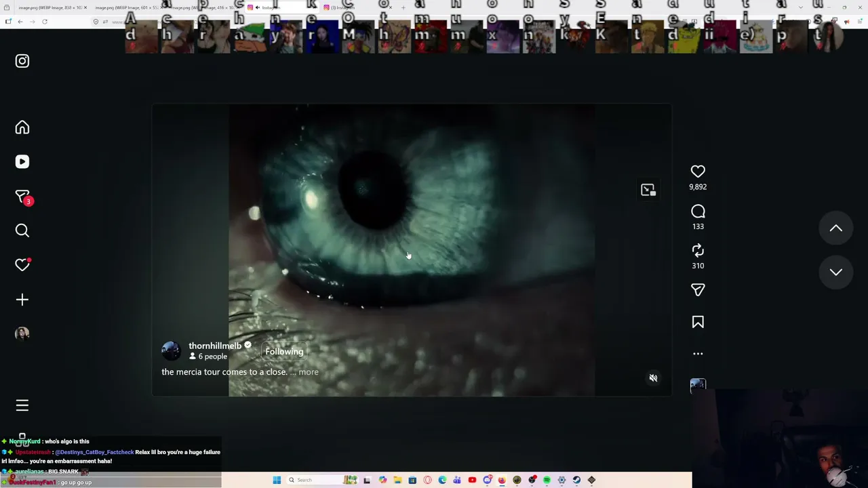Open direct messages with 3 unread
Screen dimensions: 868x488
pos(22,197)
